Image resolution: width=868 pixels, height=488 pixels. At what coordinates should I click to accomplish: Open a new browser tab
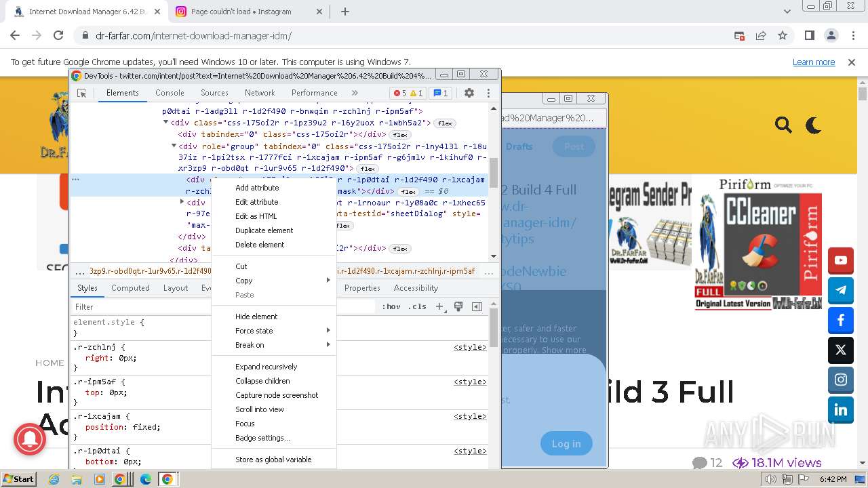pos(345,12)
